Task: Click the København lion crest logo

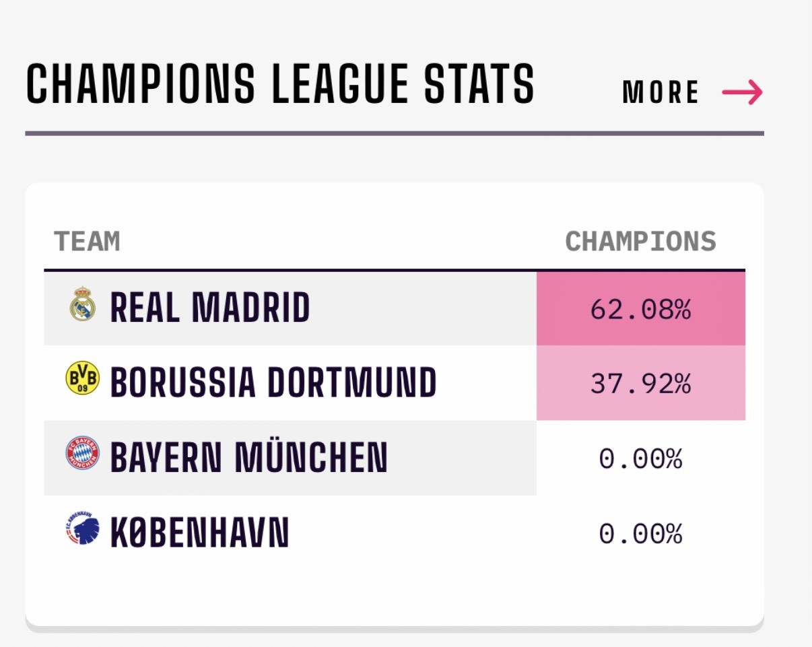Action: 81,530
